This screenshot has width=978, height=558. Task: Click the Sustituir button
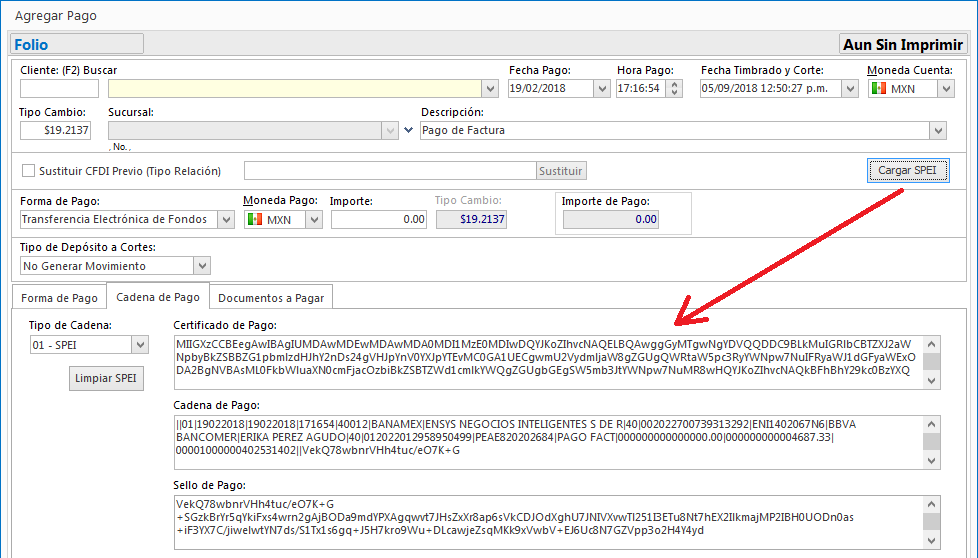[x=561, y=171]
